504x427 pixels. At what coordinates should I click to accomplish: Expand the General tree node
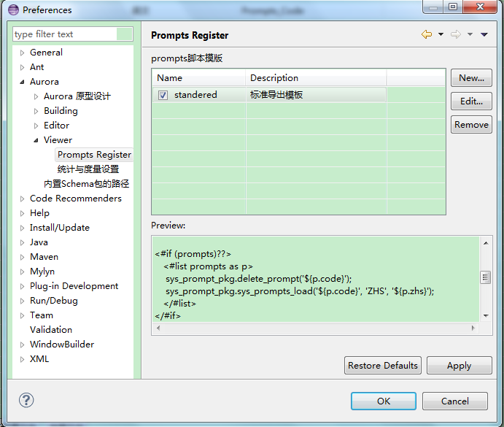(23, 53)
